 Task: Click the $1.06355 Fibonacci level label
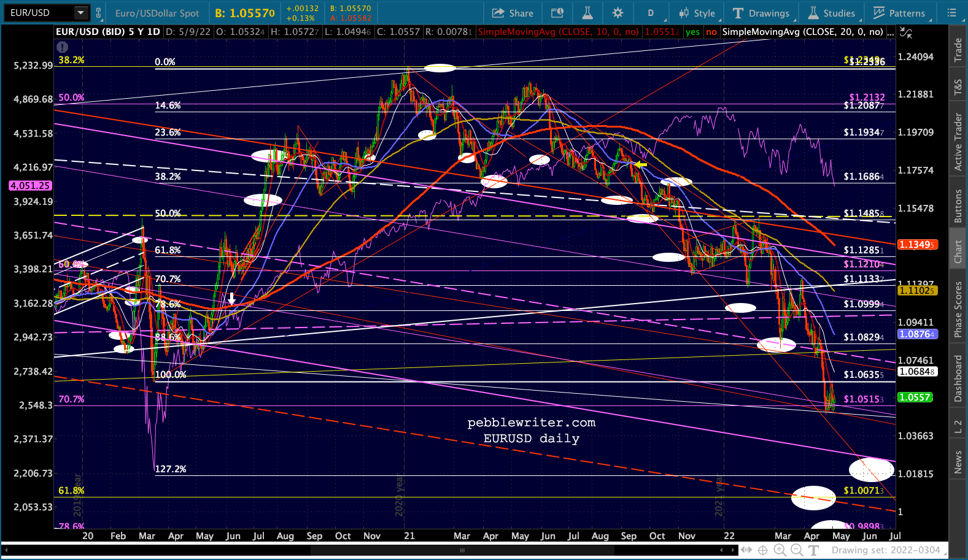[864, 375]
